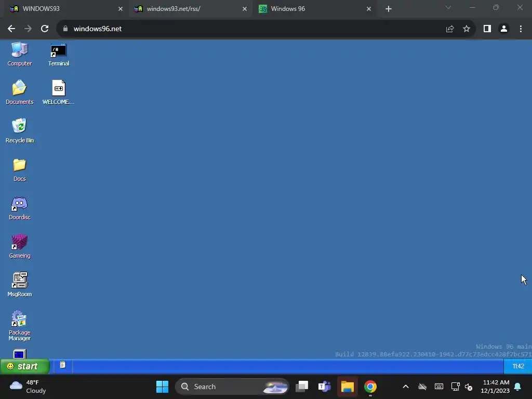Click the Chrome taskbar icon
532x399 pixels.
370,387
